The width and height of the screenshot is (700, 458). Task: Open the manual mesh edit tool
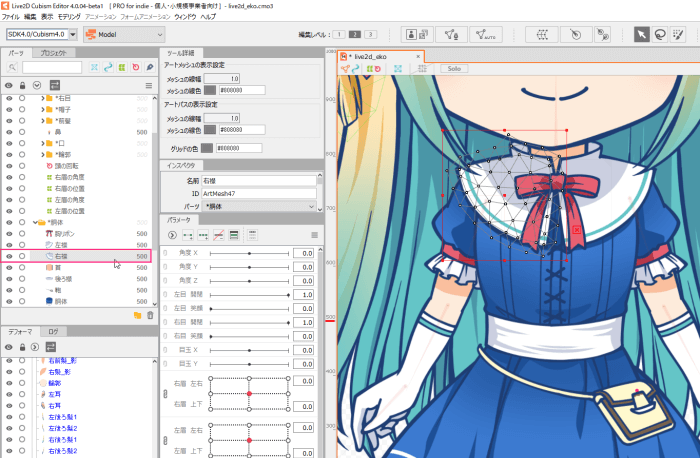[x=451, y=34]
